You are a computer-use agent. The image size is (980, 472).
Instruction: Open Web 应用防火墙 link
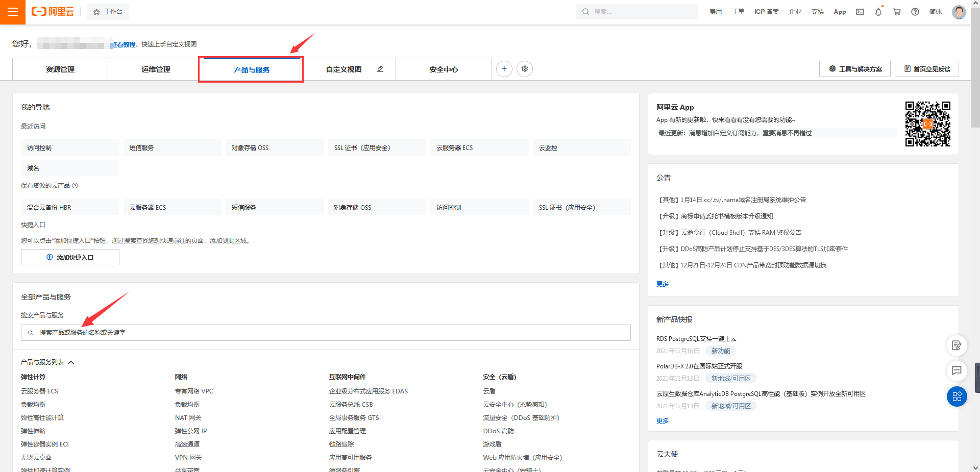(523, 458)
